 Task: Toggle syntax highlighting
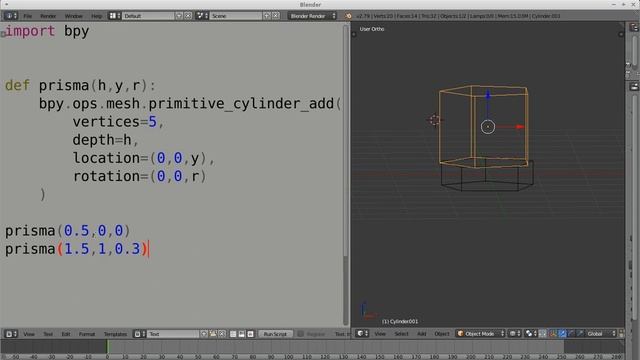tap(251, 334)
